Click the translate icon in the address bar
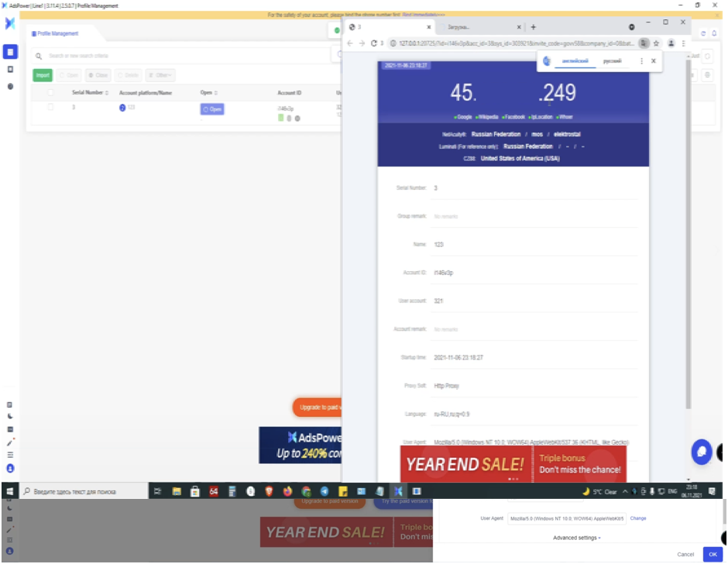This screenshot has height=564, width=728. [x=643, y=43]
